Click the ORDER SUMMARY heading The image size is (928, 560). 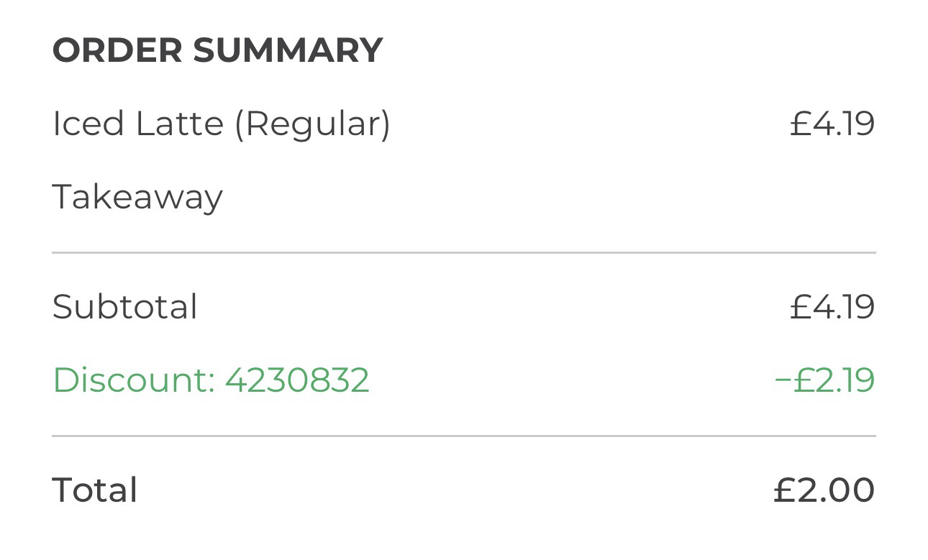217,50
